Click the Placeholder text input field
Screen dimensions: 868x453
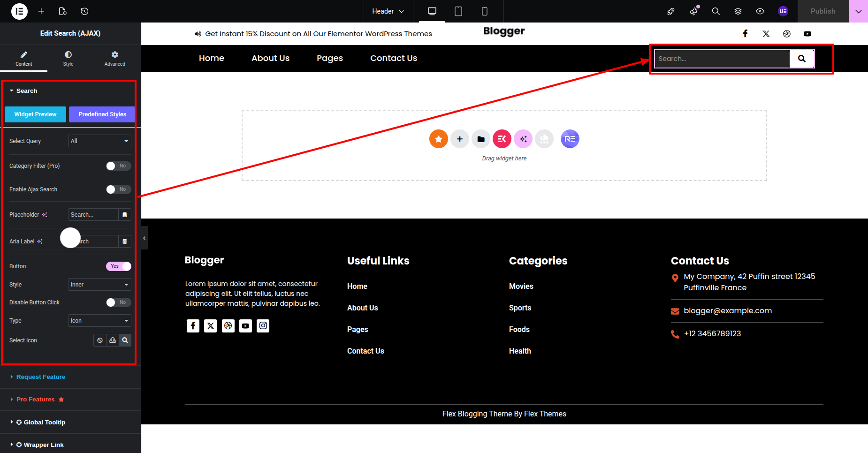pyautogui.click(x=93, y=215)
